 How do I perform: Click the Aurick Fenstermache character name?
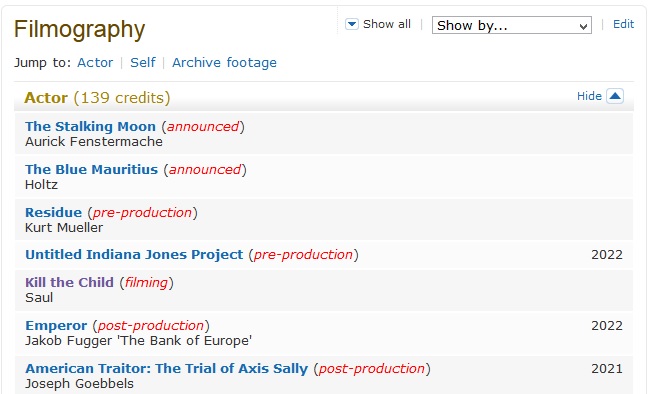94,142
